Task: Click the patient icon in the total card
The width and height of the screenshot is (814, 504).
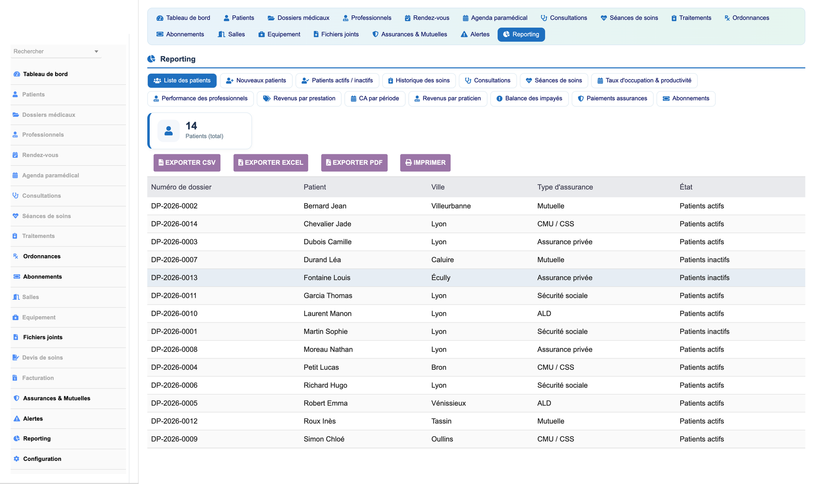Action: [169, 131]
